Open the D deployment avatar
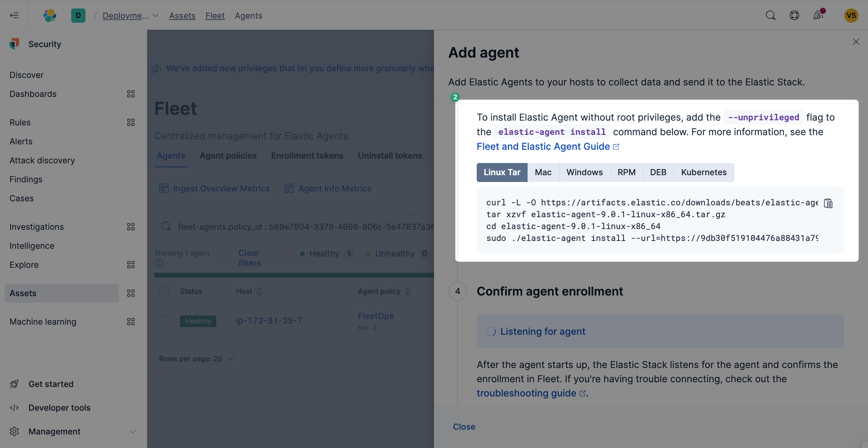This screenshot has height=448, width=868. (x=78, y=16)
